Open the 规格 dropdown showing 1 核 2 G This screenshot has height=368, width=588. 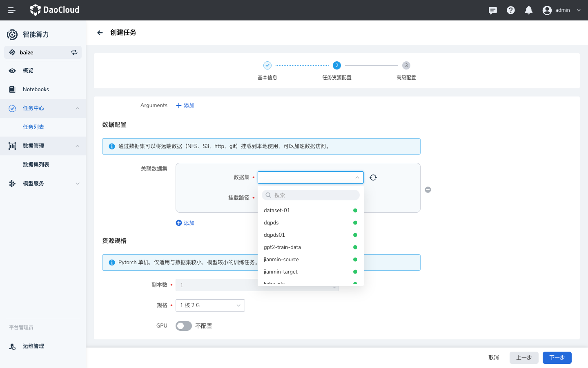pyautogui.click(x=210, y=305)
